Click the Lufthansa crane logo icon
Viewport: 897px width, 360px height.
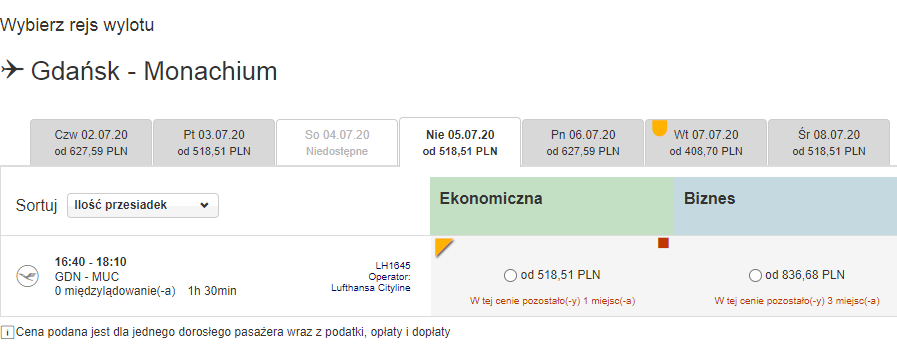26,276
